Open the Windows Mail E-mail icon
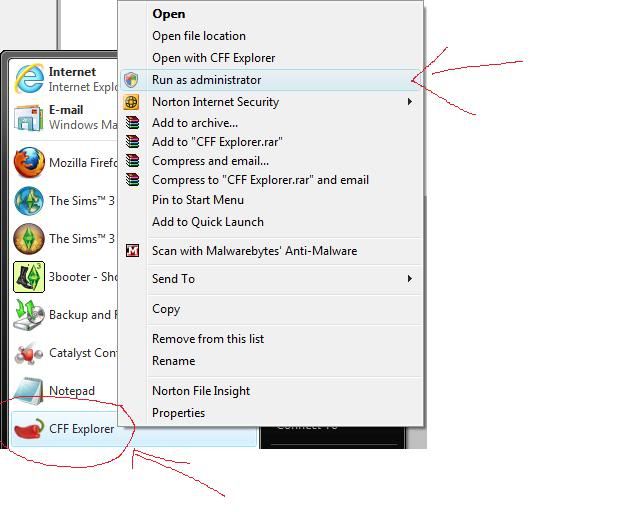 (x=29, y=118)
